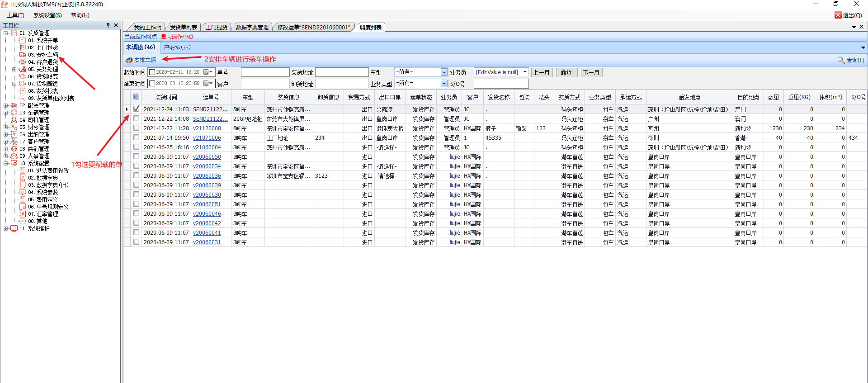The height and width of the screenshot is (383, 868).
Task: Pin the 工具栏 panel using pin icon
Action: tap(108, 25)
